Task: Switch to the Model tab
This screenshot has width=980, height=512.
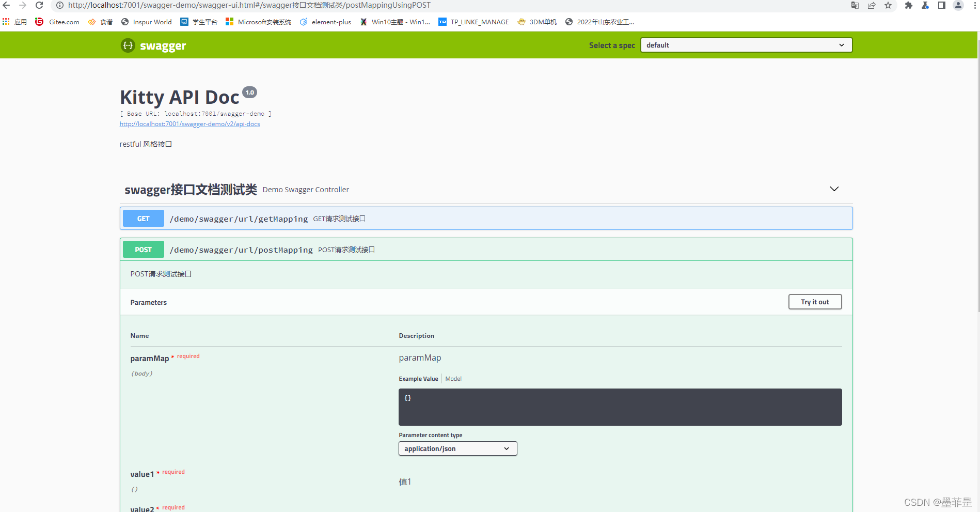Action: coord(453,379)
